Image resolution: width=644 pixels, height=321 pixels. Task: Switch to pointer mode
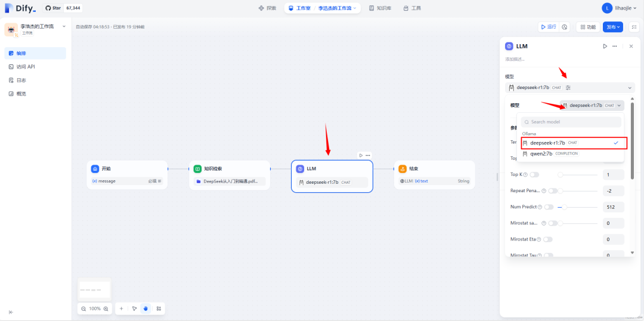point(134,308)
